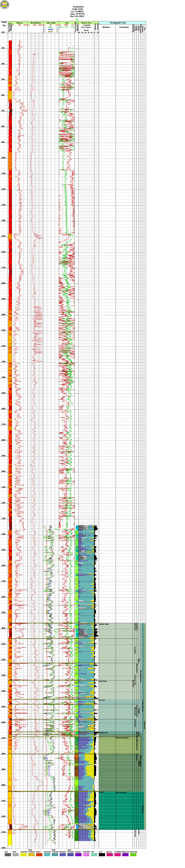
Task: Click the Litho-Density track header
Action: 51,23
